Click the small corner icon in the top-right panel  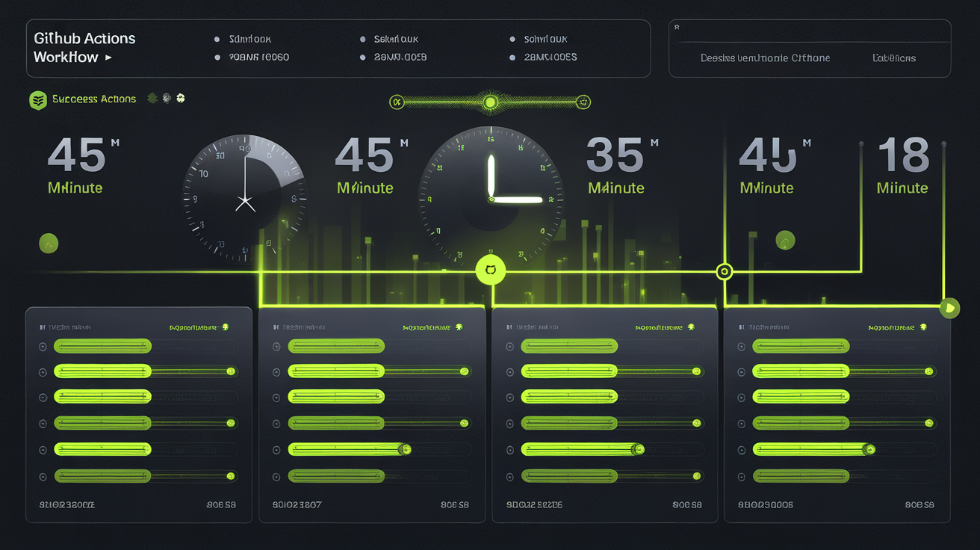click(x=677, y=27)
